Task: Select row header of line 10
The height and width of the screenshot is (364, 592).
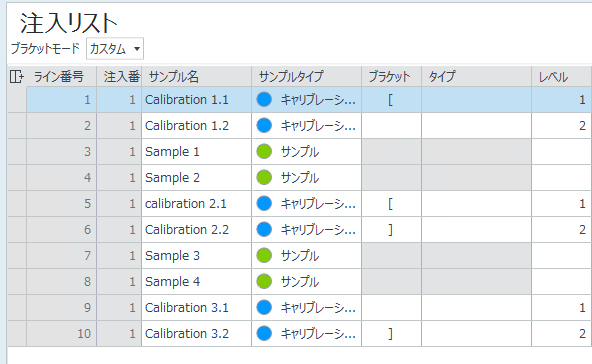Action: (17, 333)
